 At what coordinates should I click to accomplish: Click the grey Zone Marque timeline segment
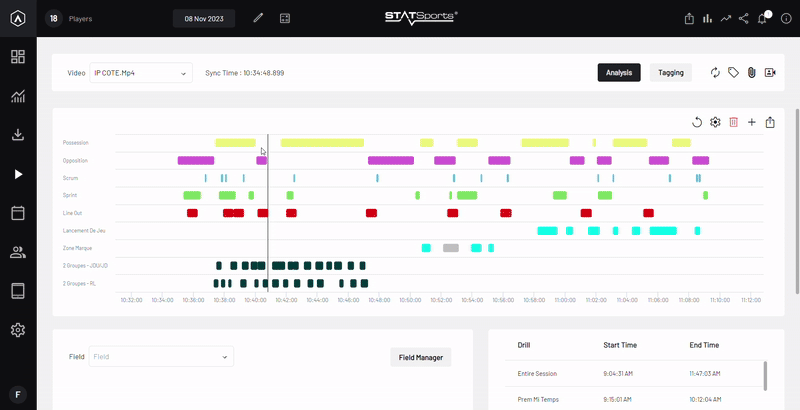tap(451, 248)
